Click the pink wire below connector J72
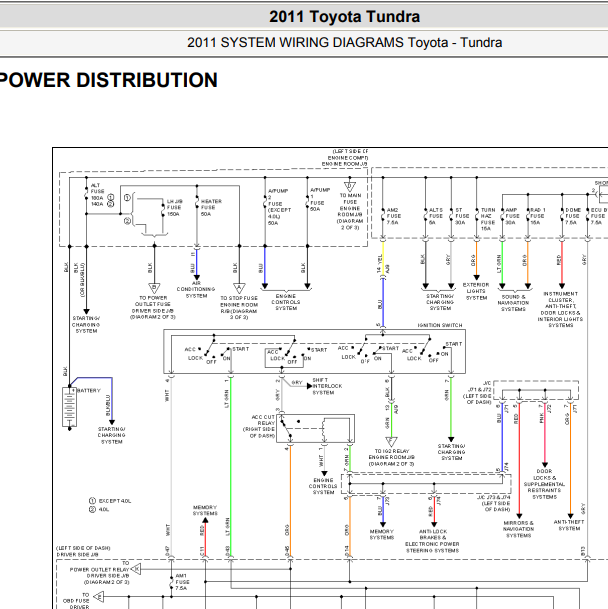608x609 pixels. 545,433
